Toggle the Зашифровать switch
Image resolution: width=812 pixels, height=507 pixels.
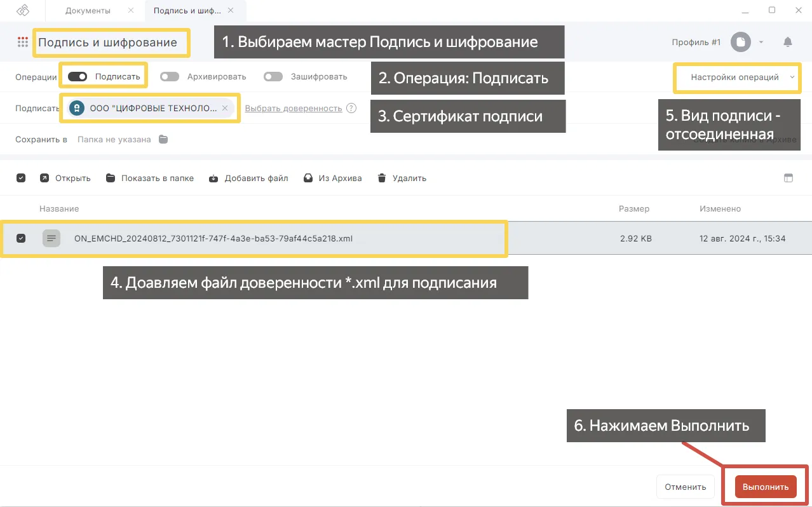(273, 77)
